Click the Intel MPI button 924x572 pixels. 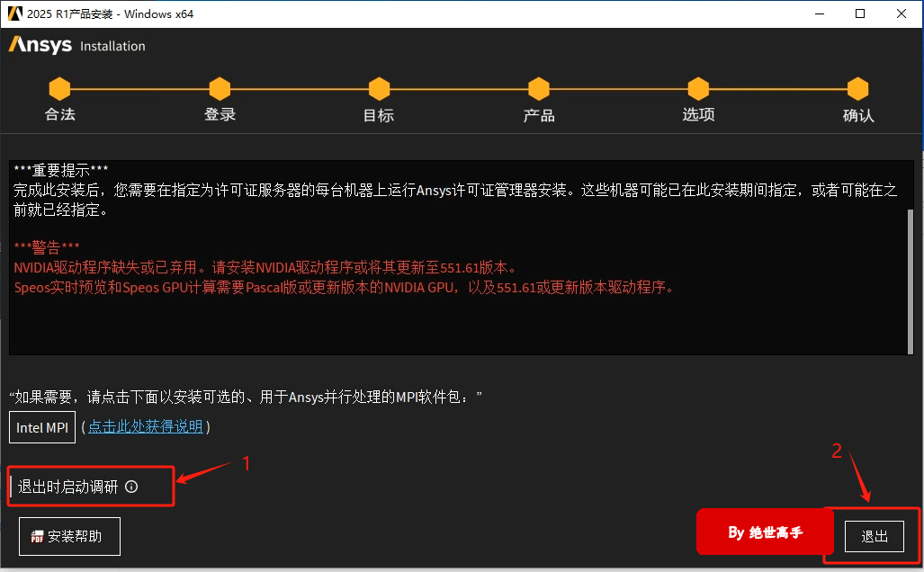pos(42,427)
